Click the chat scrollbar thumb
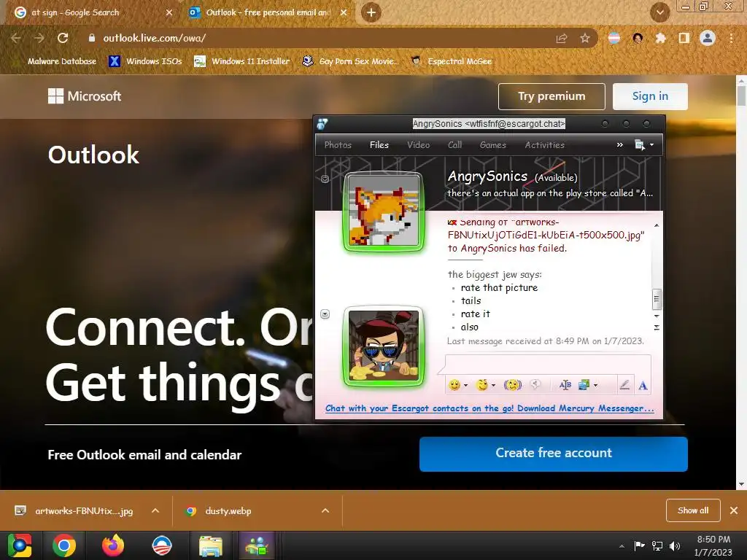This screenshot has width=747, height=560. point(657,299)
